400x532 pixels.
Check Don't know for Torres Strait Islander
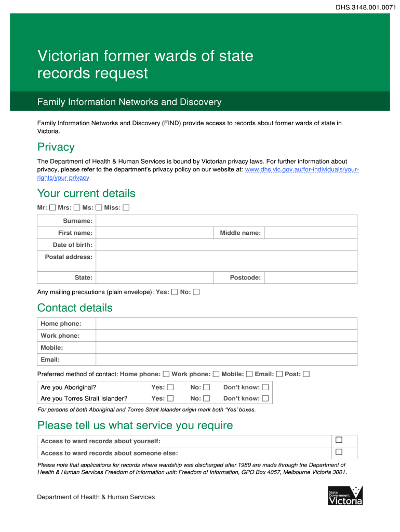[265, 398]
